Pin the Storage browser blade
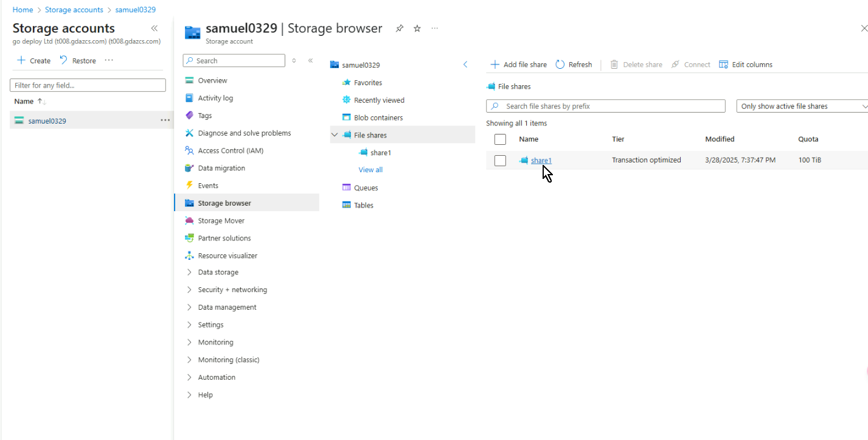 pos(400,29)
